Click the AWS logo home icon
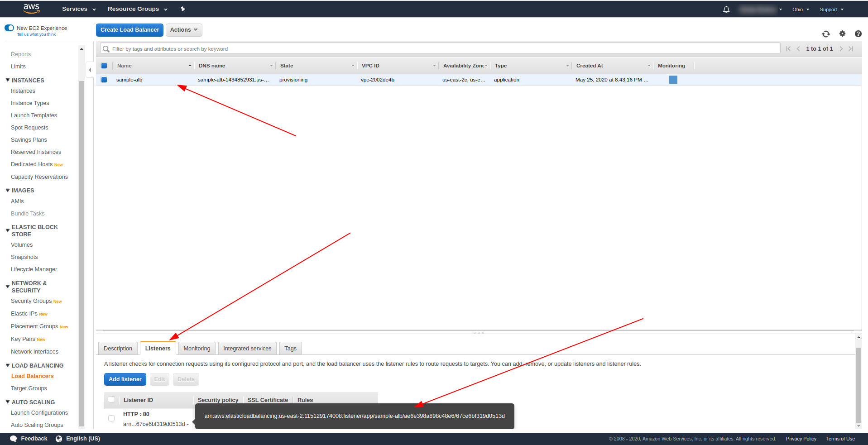 pos(31,9)
